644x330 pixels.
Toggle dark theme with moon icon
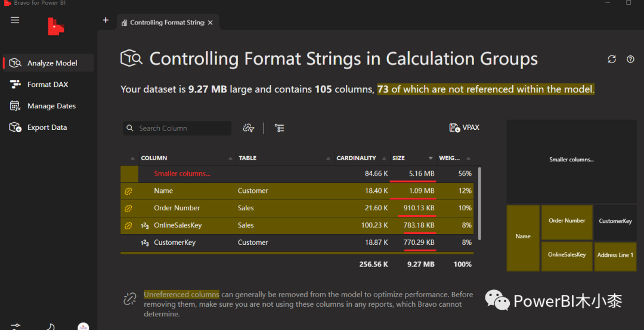[51, 326]
